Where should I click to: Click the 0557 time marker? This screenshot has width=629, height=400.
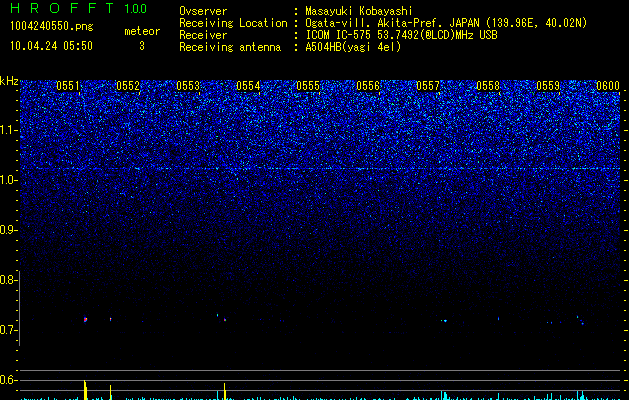click(428, 86)
